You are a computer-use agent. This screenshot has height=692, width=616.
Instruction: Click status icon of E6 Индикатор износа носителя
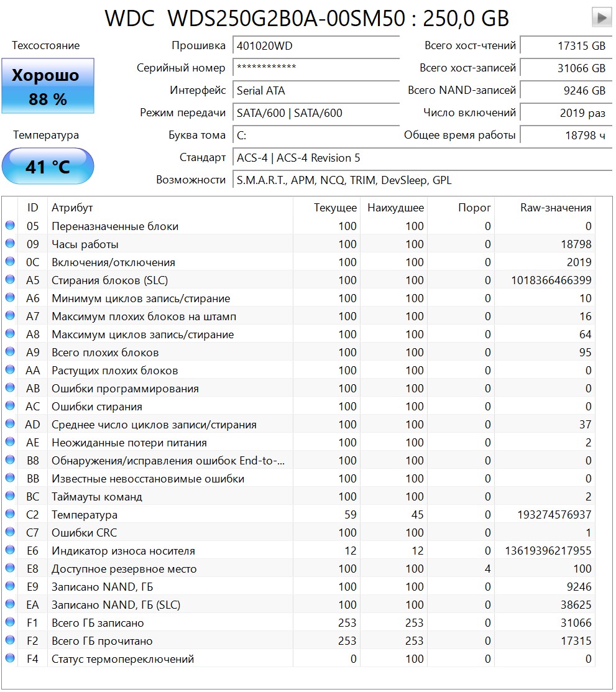coord(10,550)
